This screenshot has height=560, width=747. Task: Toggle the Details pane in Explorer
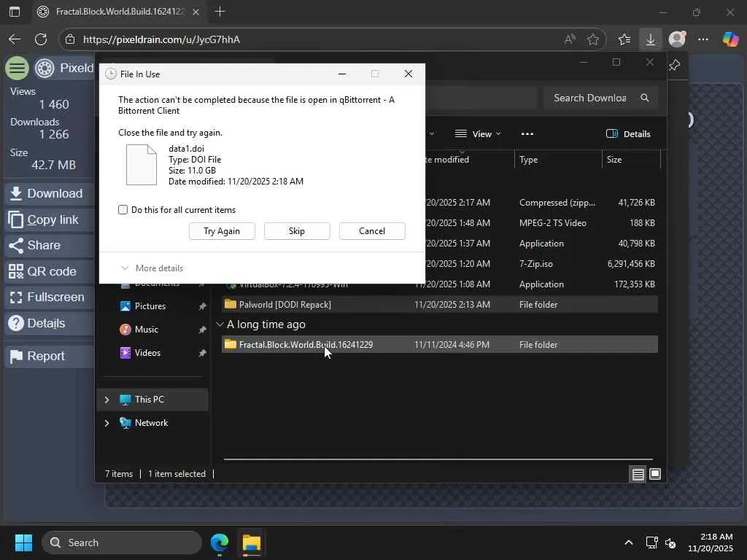[x=628, y=134]
